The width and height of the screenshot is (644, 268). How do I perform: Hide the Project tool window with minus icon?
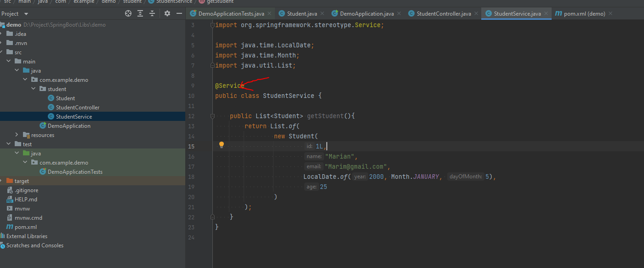(179, 14)
